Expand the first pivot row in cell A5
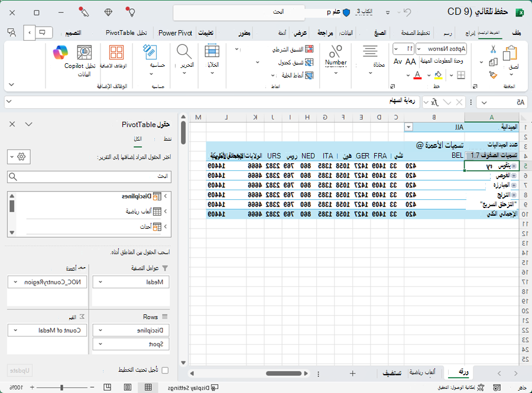This screenshot has height=393, width=532. pyautogui.click(x=514, y=166)
